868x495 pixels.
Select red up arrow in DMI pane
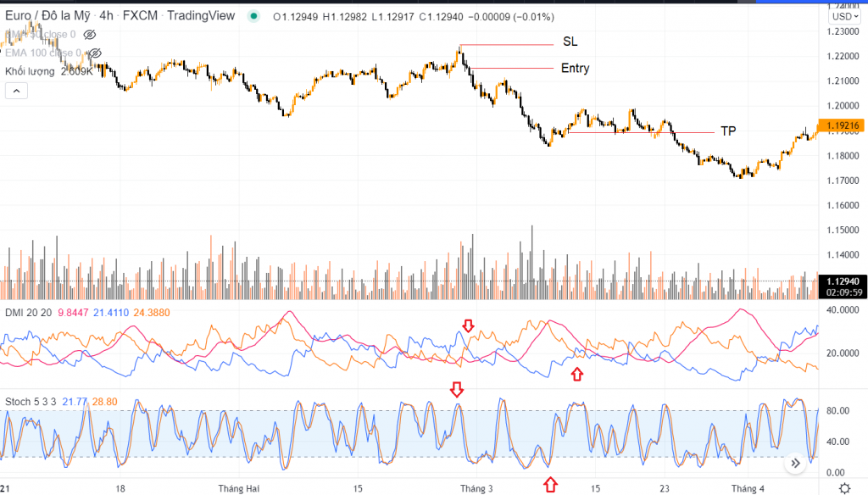577,374
